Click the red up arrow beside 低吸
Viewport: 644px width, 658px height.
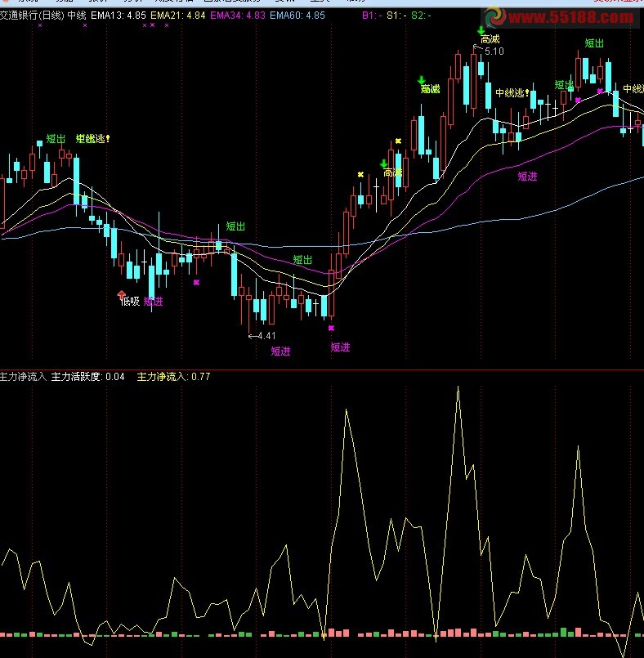(x=121, y=294)
